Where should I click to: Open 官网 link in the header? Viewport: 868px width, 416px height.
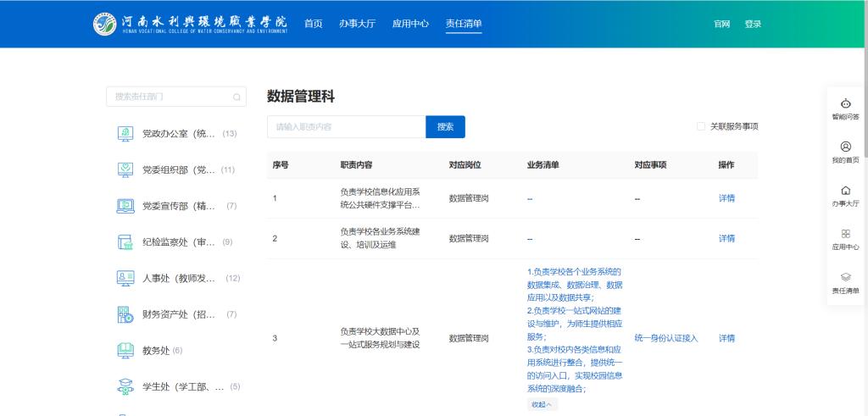coord(722,24)
